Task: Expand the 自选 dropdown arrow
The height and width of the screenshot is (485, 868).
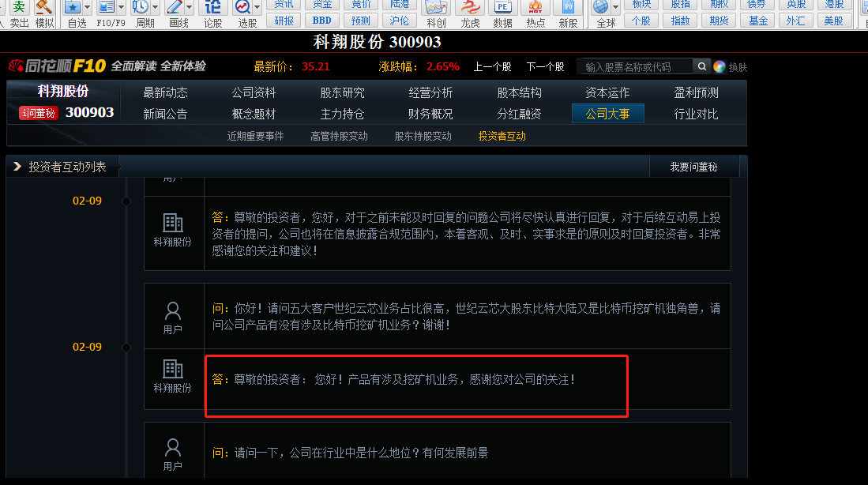Action: pos(87,8)
